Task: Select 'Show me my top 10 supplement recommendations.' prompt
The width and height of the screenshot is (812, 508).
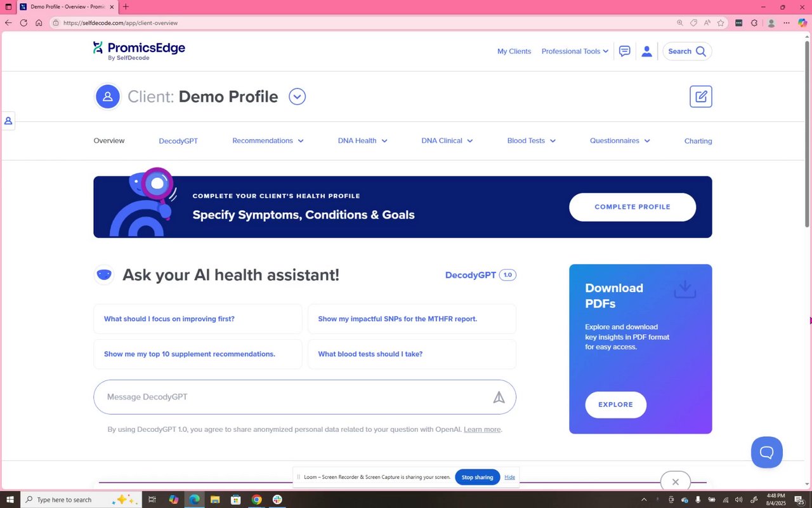Action: (198, 354)
